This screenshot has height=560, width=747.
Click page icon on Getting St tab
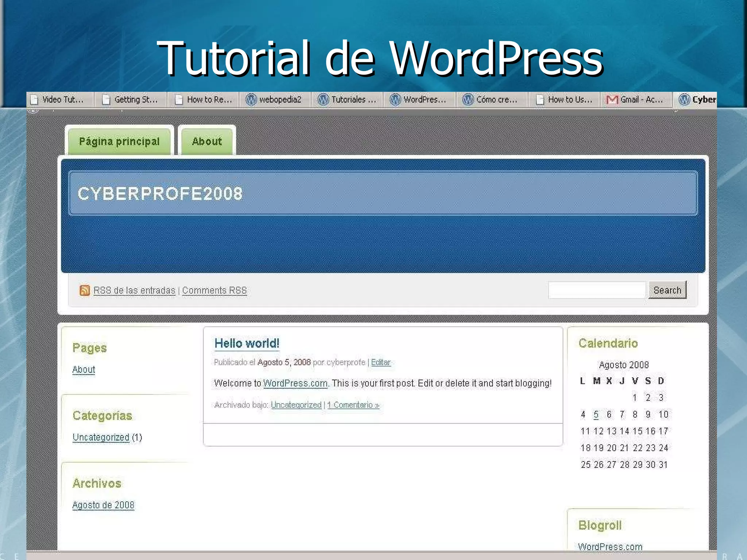point(106,100)
